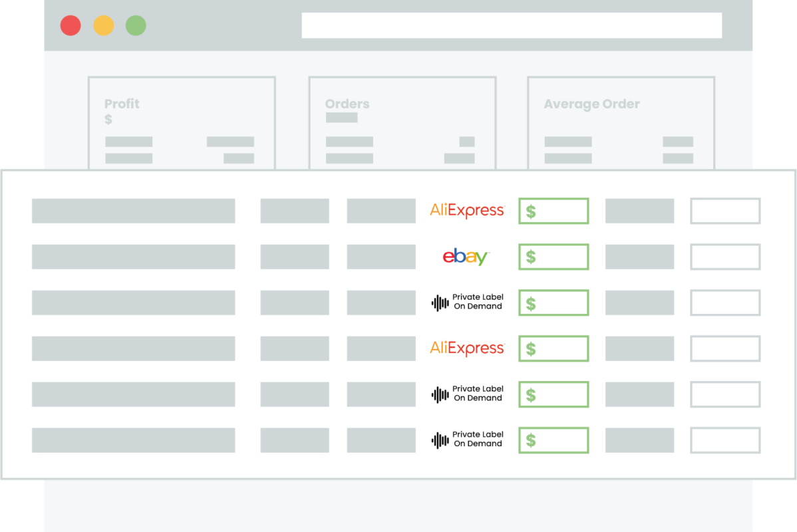Image resolution: width=797 pixels, height=532 pixels.
Task: Click the AliExpress logo in the lower AliExpress row
Action: (x=467, y=348)
